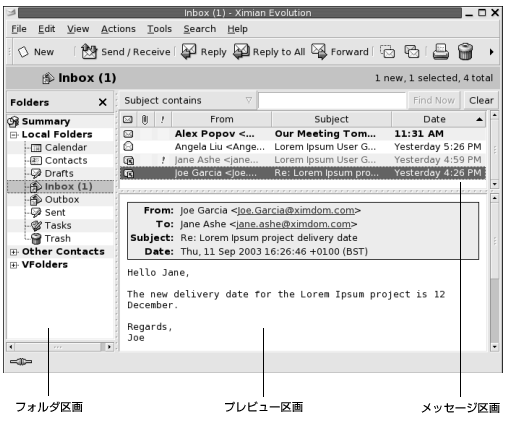The height and width of the screenshot is (421, 509).
Task: Click the open envelope icon for Angela Liu
Action: pos(128,146)
